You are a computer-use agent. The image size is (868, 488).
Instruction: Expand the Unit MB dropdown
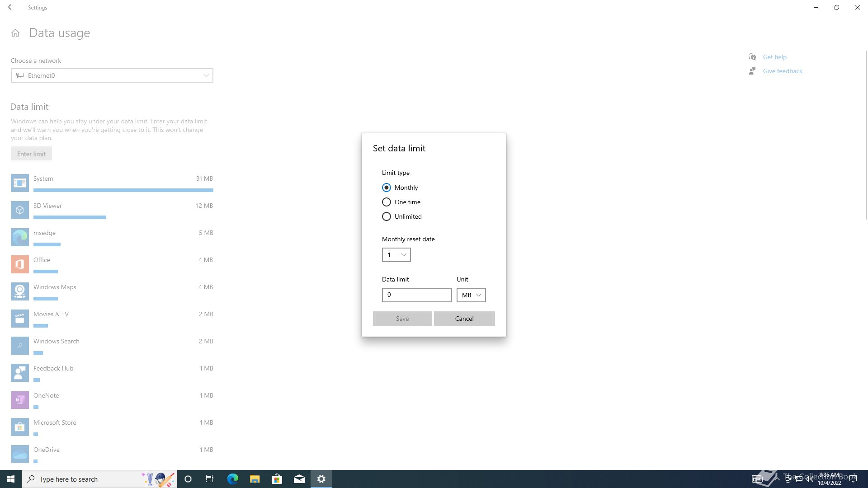click(471, 295)
